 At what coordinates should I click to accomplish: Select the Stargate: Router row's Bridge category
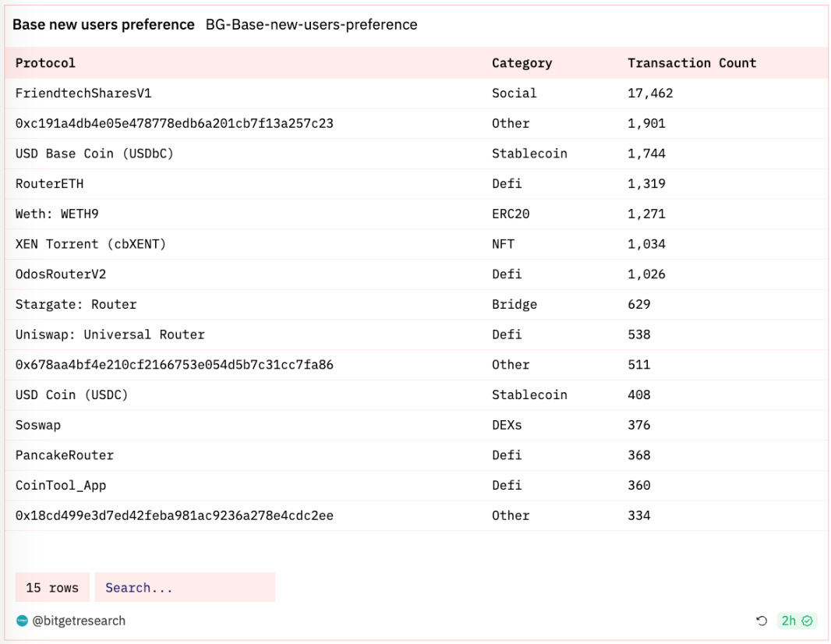coord(514,304)
